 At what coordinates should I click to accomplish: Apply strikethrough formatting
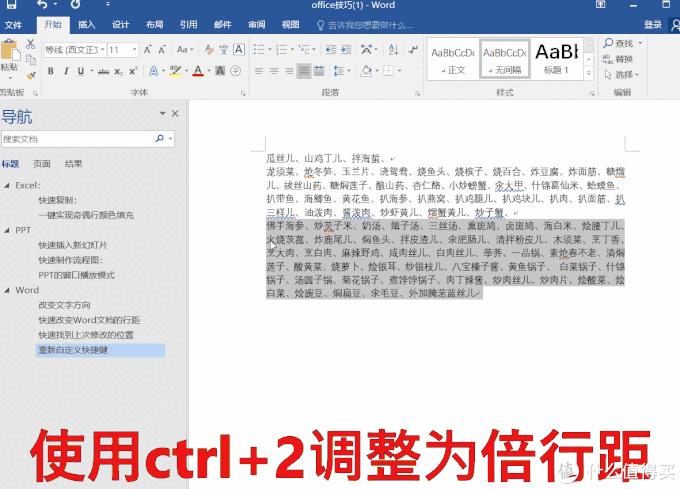(x=103, y=71)
